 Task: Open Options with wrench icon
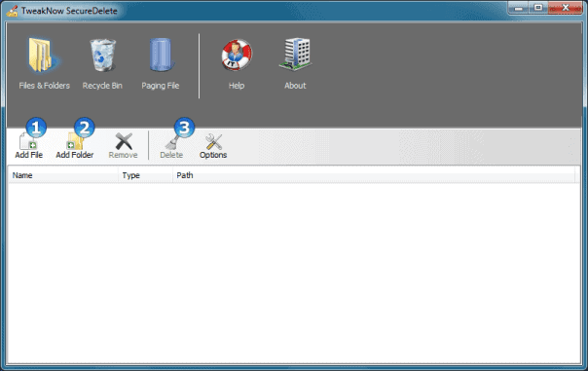tap(213, 142)
